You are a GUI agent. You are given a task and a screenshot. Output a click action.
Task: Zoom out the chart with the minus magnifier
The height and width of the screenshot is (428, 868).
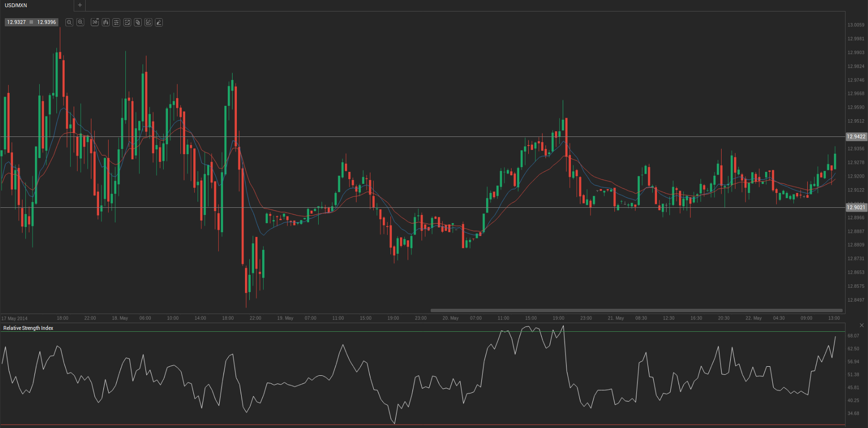pyautogui.click(x=69, y=23)
